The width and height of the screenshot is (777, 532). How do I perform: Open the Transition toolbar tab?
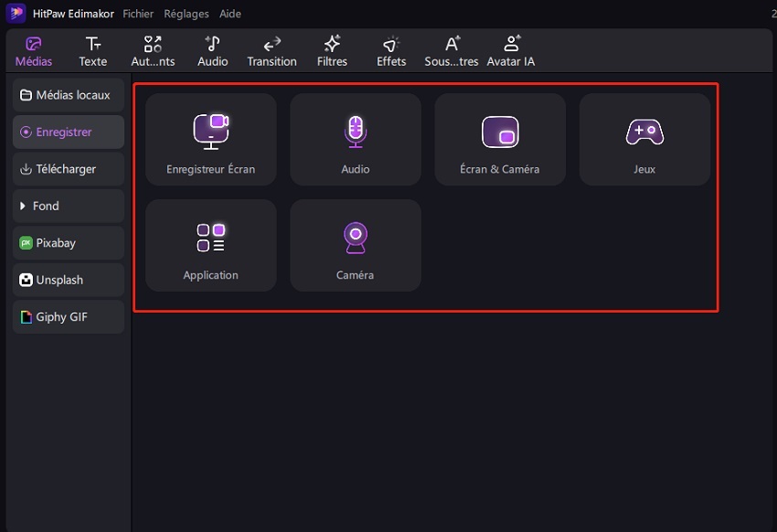tap(271, 51)
